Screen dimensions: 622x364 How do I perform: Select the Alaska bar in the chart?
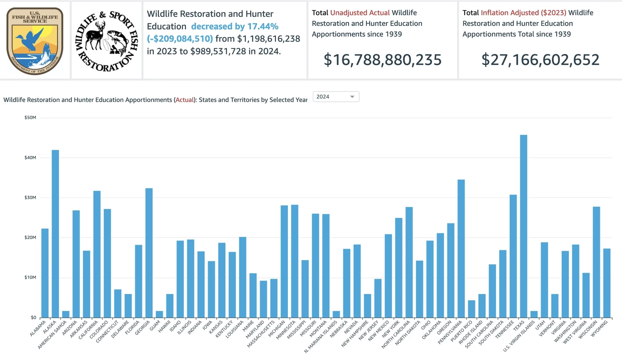55,234
